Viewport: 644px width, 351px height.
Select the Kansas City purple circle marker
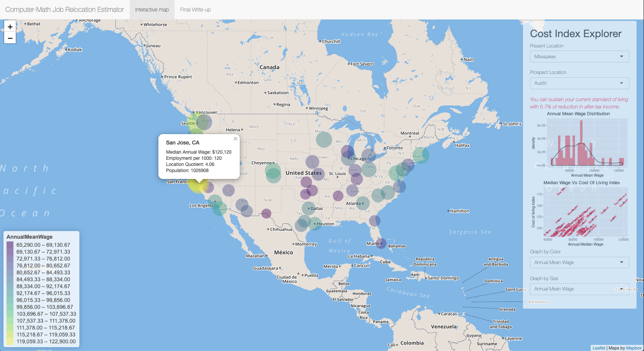pos(318,174)
